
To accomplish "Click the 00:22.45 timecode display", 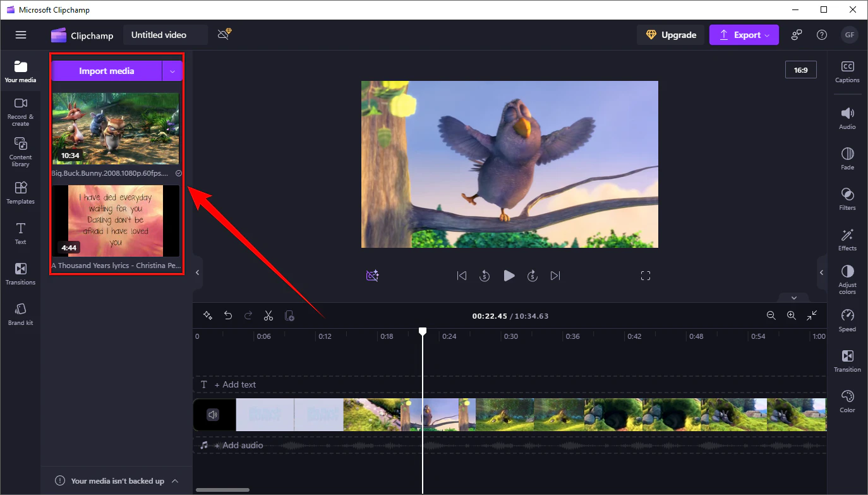I will point(490,316).
